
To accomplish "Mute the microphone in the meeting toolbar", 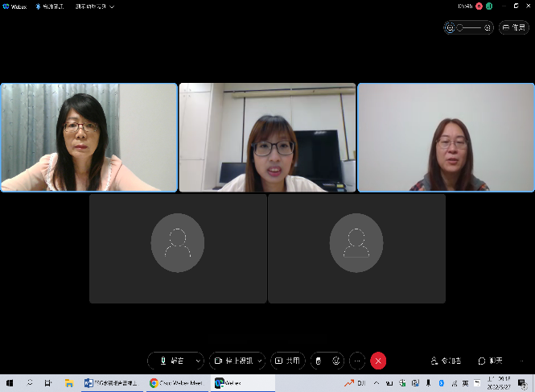I will coord(171,361).
